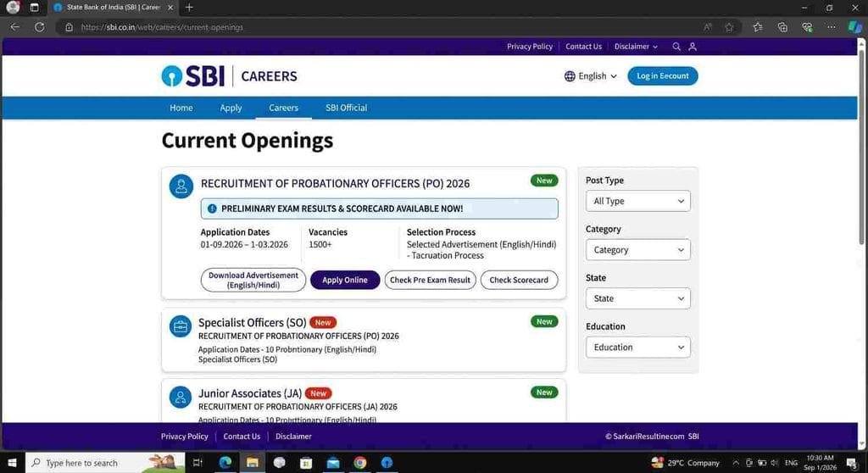
Task: Open Windows Start menu
Action: (x=12, y=463)
